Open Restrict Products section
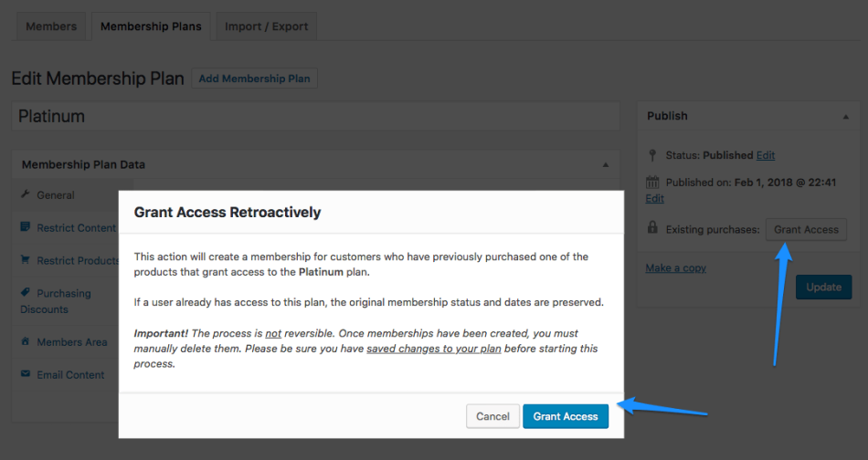The image size is (868, 460). point(78,260)
